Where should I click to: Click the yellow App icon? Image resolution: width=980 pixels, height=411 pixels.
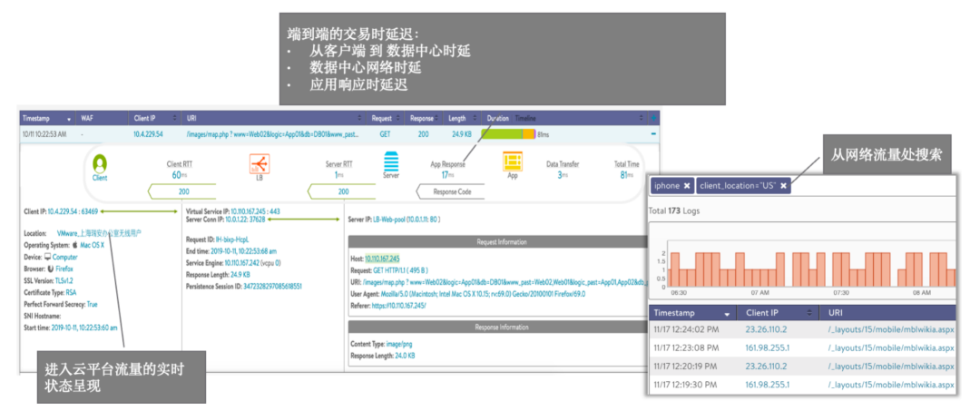[x=513, y=161]
